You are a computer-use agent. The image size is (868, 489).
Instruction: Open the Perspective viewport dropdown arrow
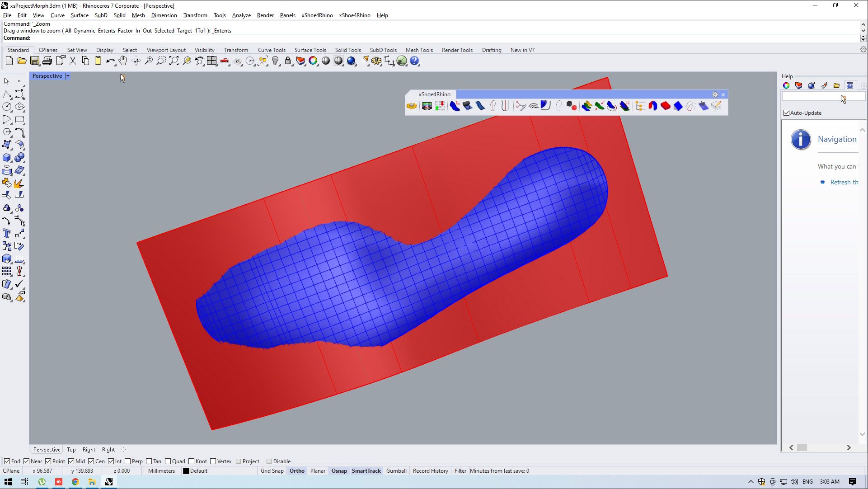click(x=68, y=76)
